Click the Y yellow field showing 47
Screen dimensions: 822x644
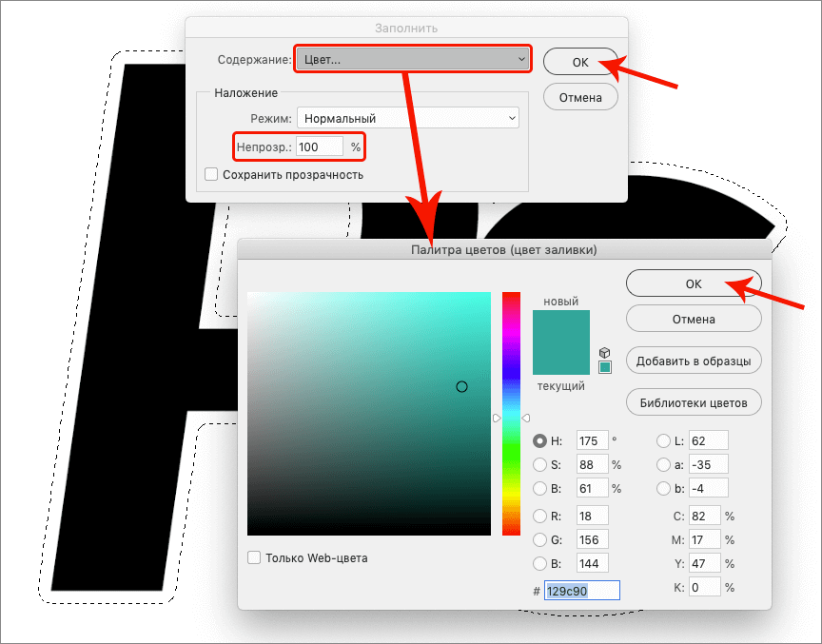point(705,563)
